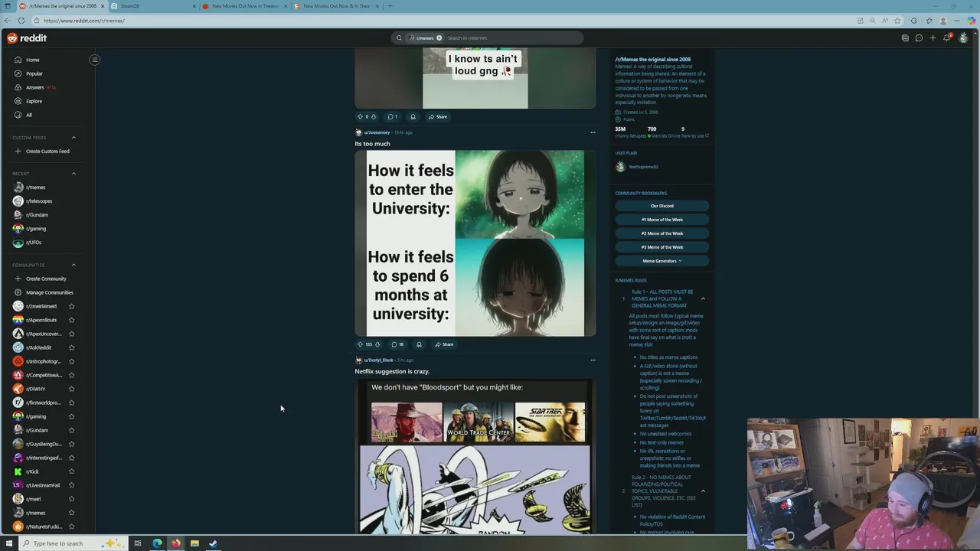This screenshot has width=980, height=551.
Task: Favorite r/astrophotography with its star
Action: click(71, 361)
